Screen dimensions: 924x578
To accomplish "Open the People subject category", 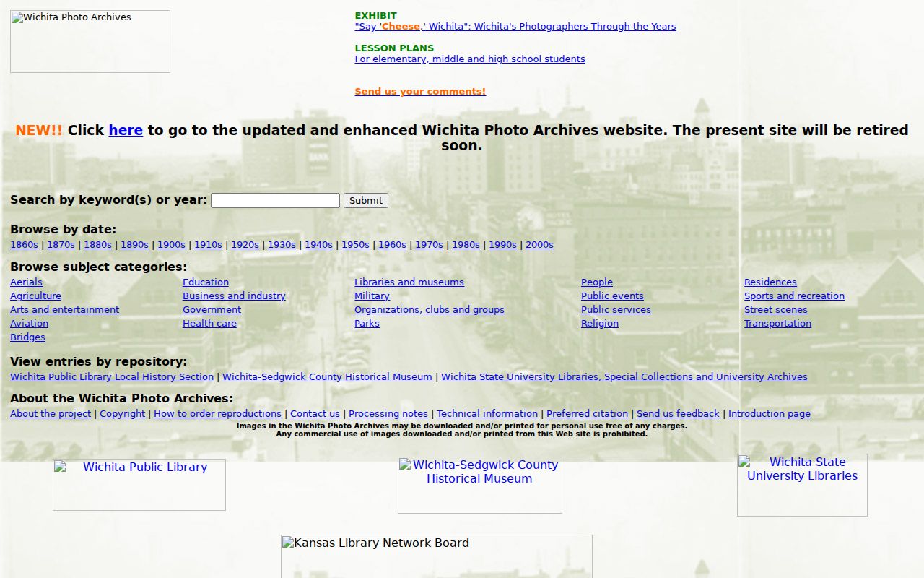I will (597, 282).
